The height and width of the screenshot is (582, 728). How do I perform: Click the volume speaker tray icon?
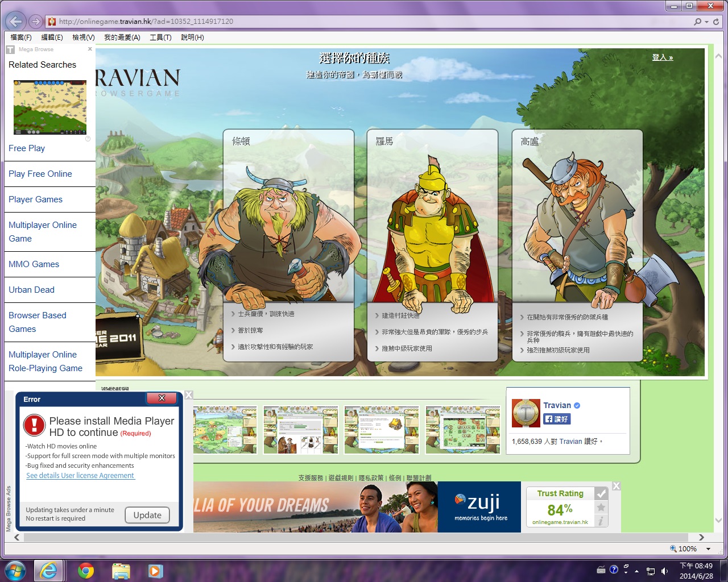[664, 571]
